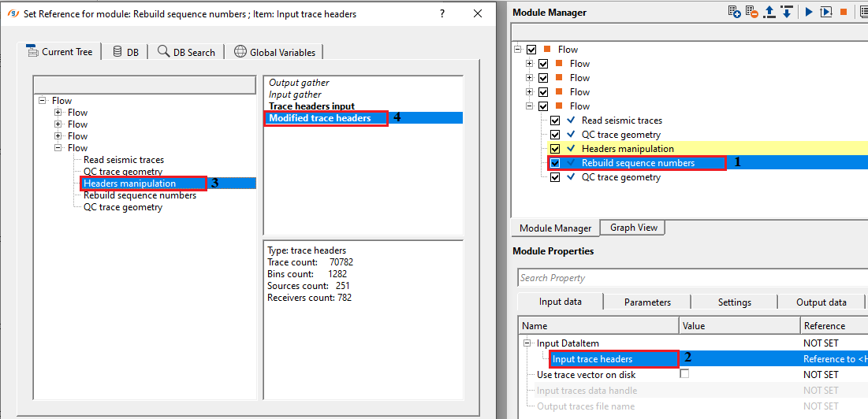This screenshot has width=868, height=419.
Task: Open the Graph View tab
Action: [634, 228]
